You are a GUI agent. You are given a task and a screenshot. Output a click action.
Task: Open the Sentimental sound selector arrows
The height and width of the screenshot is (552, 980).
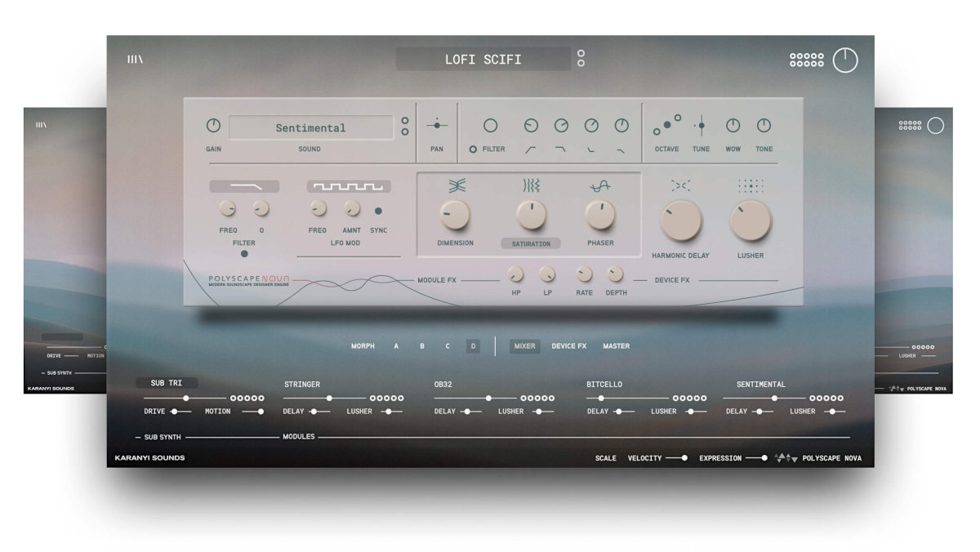[406, 127]
